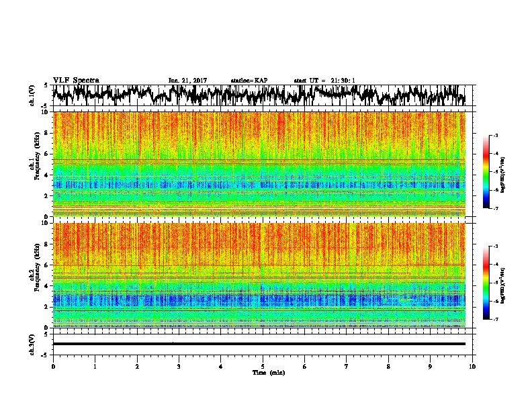The height and width of the screenshot is (411, 532).
Task: Click the "ch.1(V)" y-axis label
Action: coord(32,95)
